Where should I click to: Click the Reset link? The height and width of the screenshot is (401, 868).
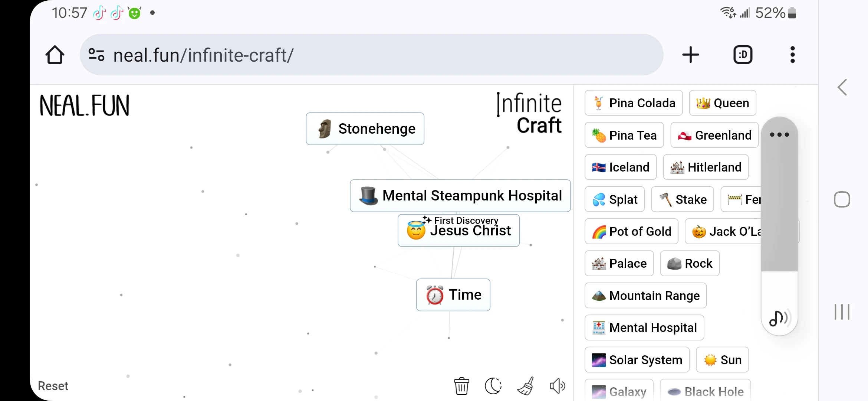(x=53, y=386)
